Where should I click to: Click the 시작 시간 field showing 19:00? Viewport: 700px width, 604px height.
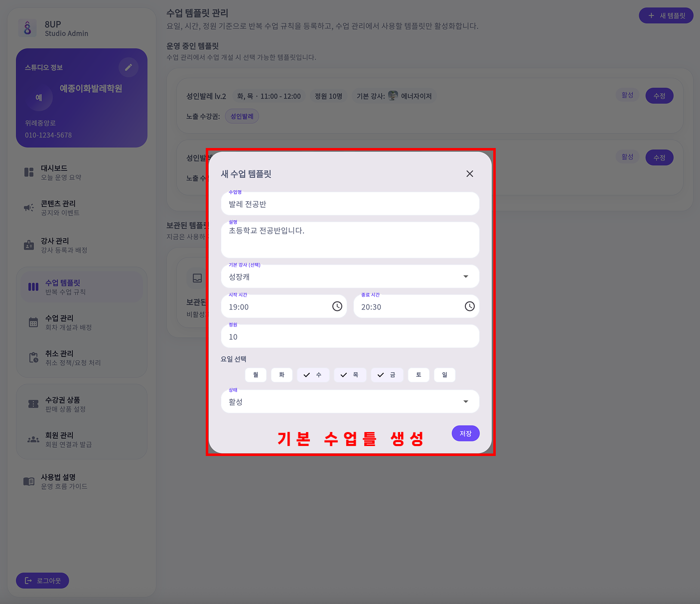click(x=284, y=306)
